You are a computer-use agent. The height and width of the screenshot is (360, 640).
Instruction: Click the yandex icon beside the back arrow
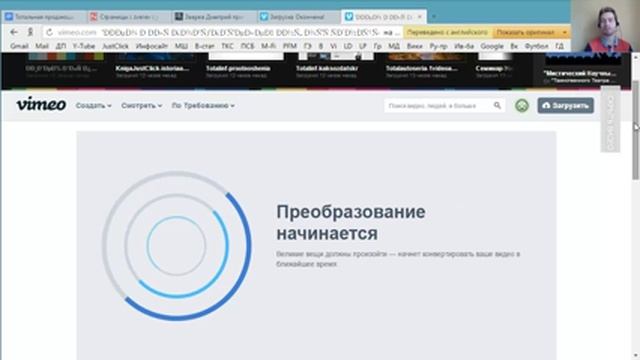click(30, 32)
